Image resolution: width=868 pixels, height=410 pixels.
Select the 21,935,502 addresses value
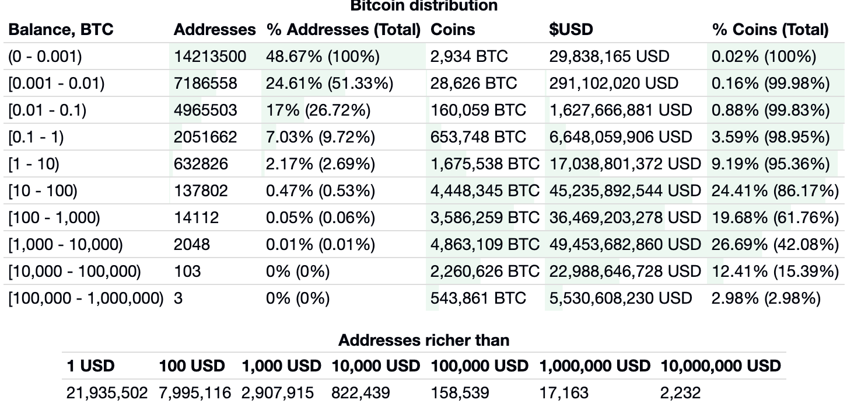pyautogui.click(x=107, y=393)
